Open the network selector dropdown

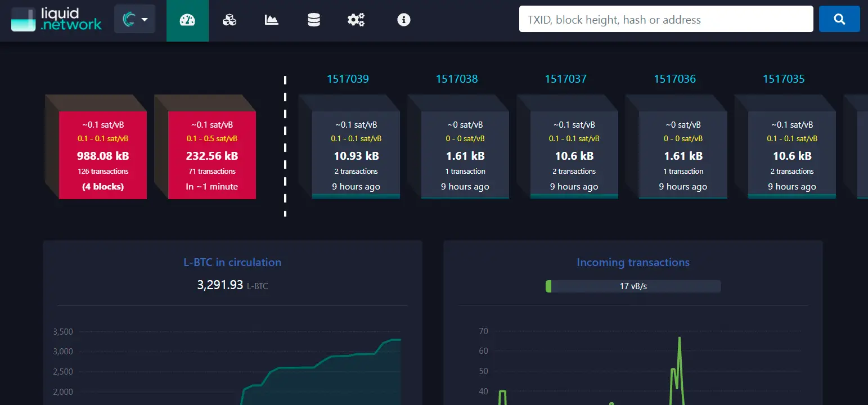(x=135, y=19)
